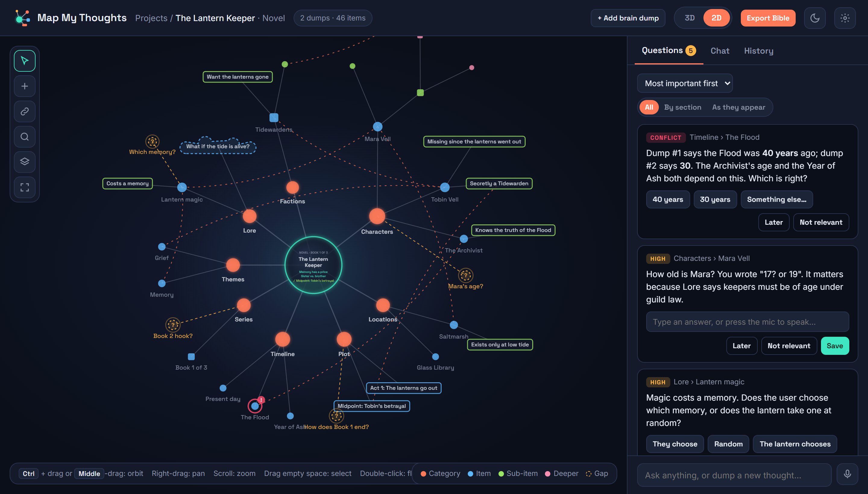Select the All questions filter
Screen dimensions: 868x494
649,107
